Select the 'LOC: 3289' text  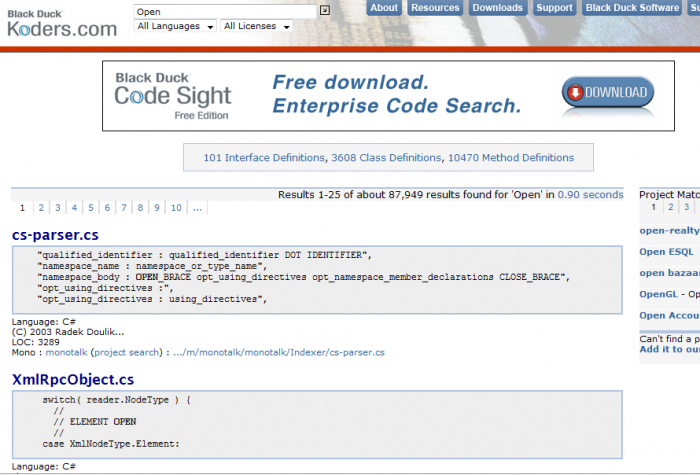pyautogui.click(x=36, y=342)
